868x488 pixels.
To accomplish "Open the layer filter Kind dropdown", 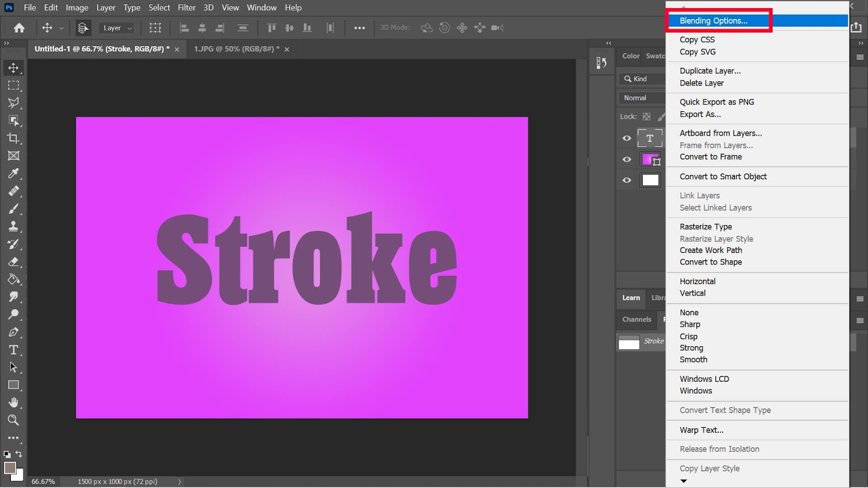I will (642, 79).
